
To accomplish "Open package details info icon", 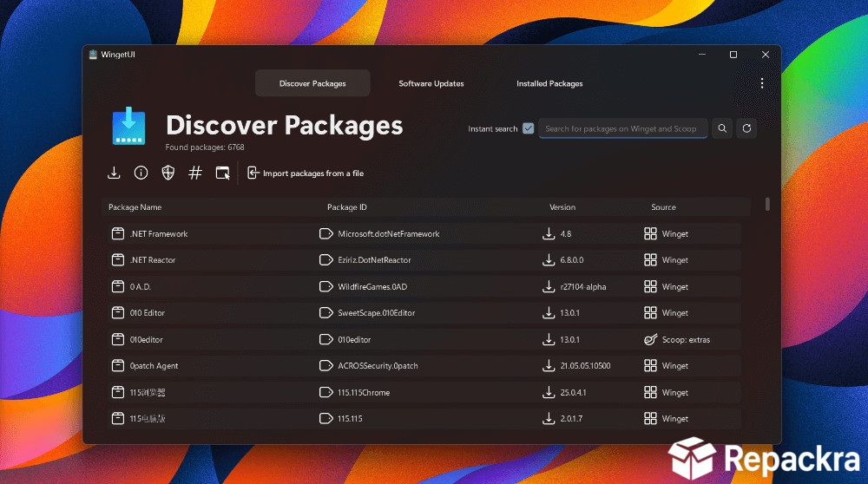I will click(x=141, y=173).
